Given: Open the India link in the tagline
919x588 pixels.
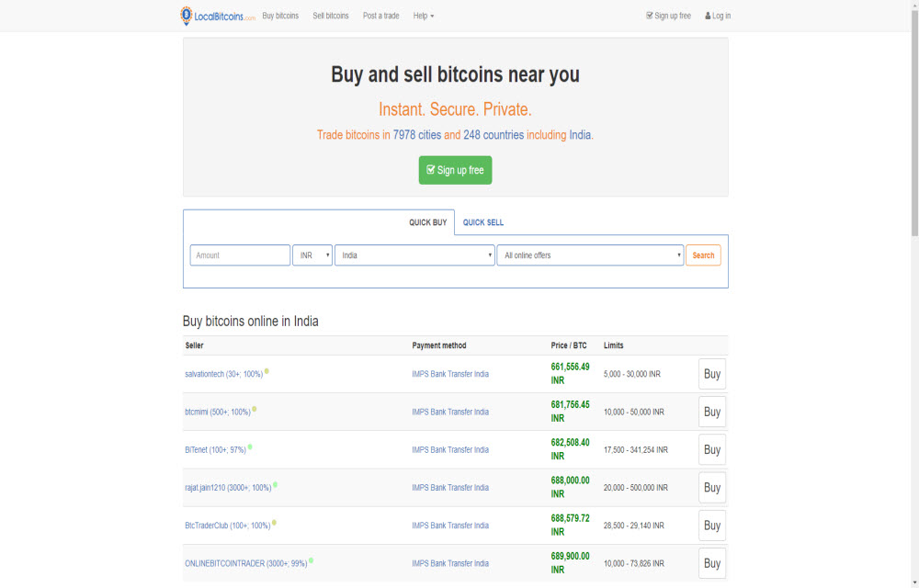Looking at the screenshot, I should click(580, 135).
